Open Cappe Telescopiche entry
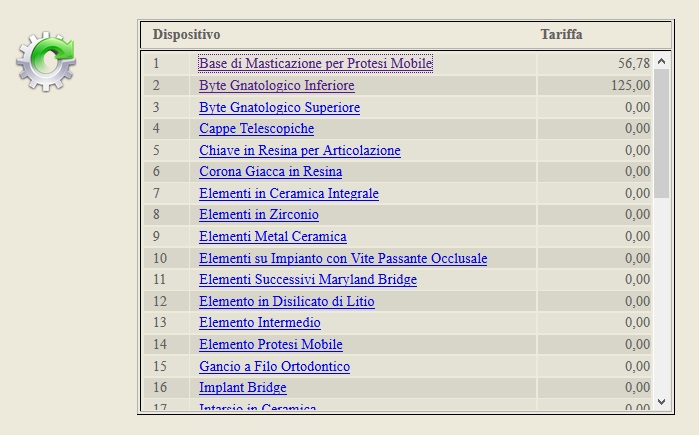The height and width of the screenshot is (435, 699). click(257, 128)
